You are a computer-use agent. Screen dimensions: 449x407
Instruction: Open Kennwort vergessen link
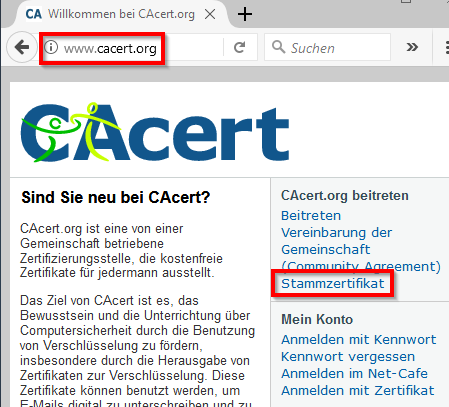[348, 357]
